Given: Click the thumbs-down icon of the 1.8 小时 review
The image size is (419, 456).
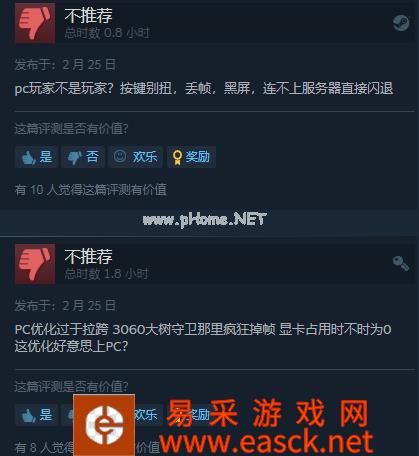Looking at the screenshot, I should pos(35,264).
